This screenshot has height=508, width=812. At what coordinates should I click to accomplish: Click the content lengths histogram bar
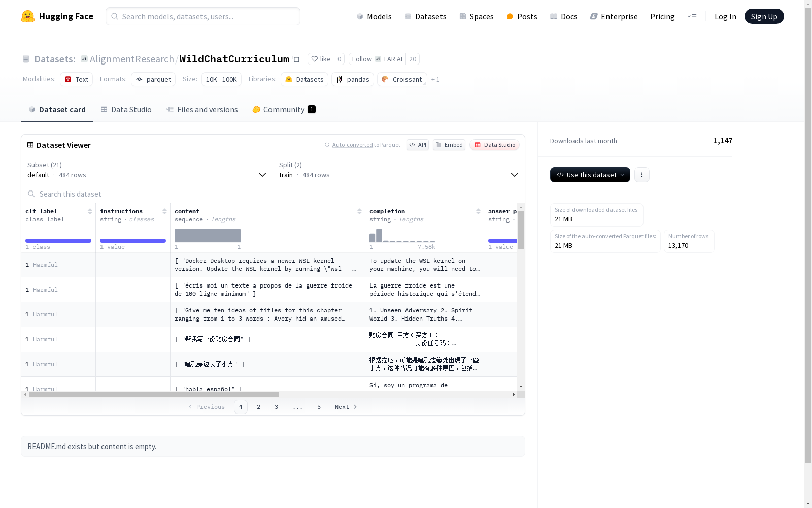208,235
